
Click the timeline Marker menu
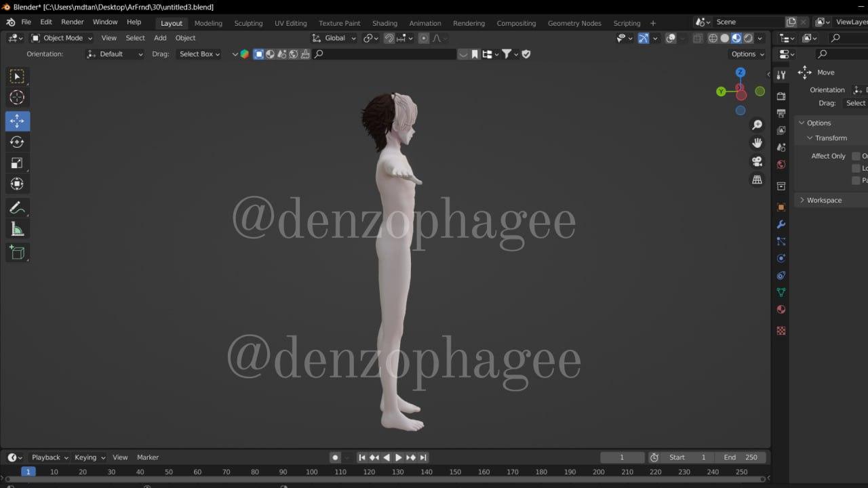point(148,457)
